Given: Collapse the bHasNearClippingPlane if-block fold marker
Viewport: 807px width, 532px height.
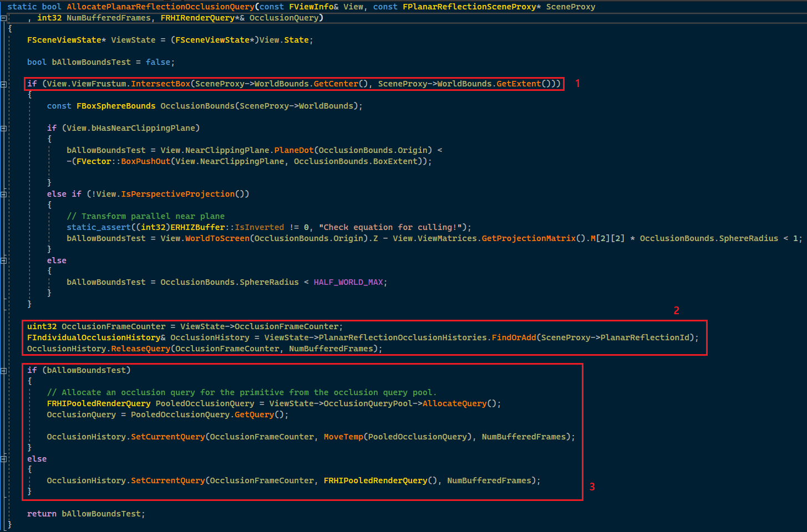Looking at the screenshot, I should (x=3, y=129).
